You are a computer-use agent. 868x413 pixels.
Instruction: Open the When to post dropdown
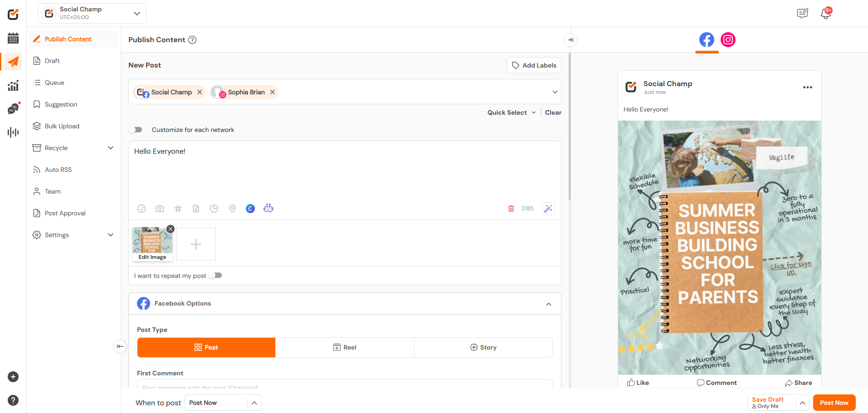(223, 403)
